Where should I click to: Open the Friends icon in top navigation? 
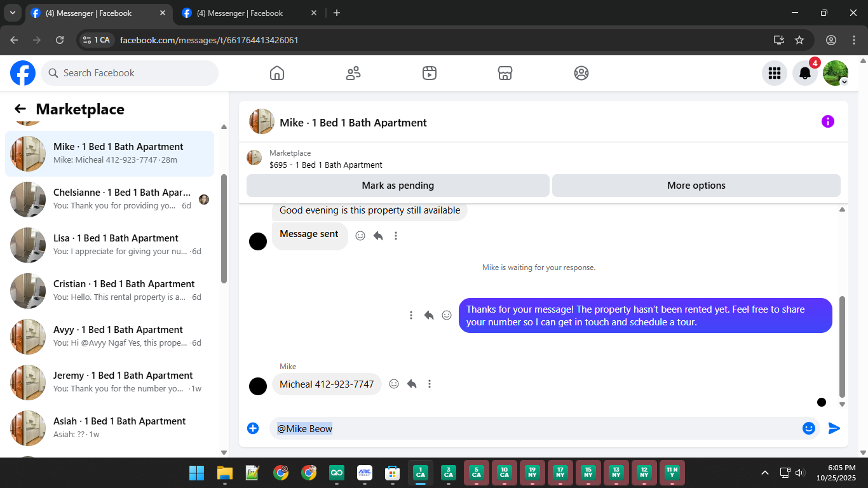353,73
